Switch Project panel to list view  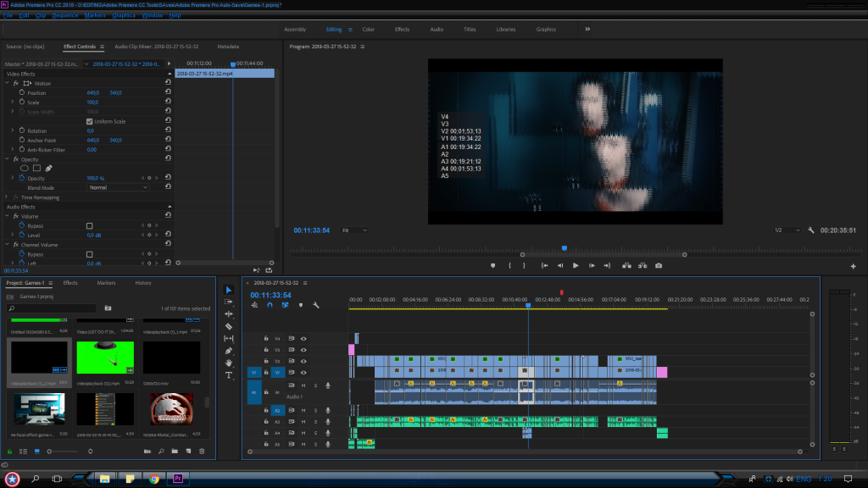23,452
